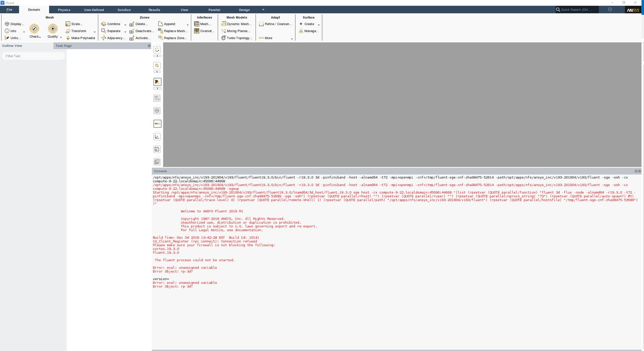
Task: Click Activate zones
Action: click(x=140, y=38)
